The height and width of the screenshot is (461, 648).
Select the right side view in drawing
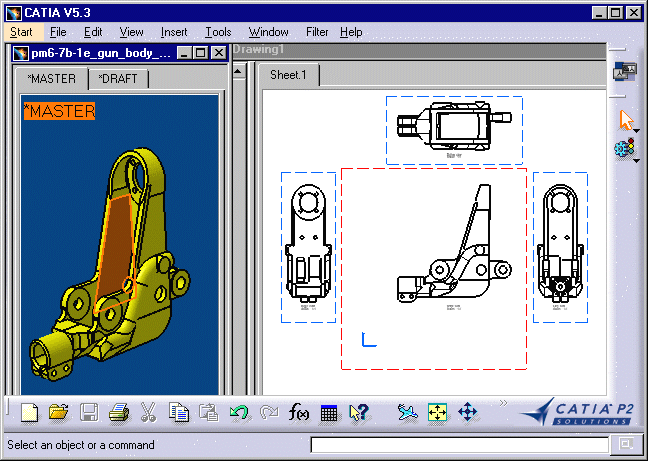click(x=560, y=247)
